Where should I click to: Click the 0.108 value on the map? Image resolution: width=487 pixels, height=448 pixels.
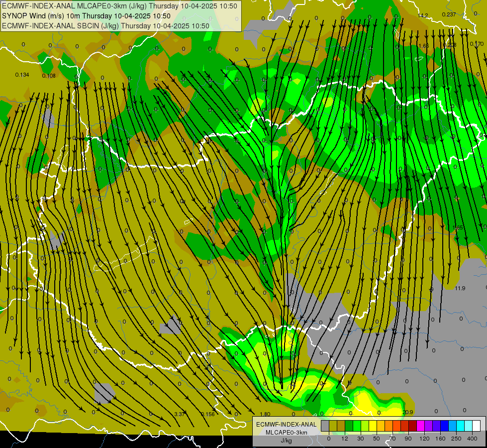tap(49, 76)
